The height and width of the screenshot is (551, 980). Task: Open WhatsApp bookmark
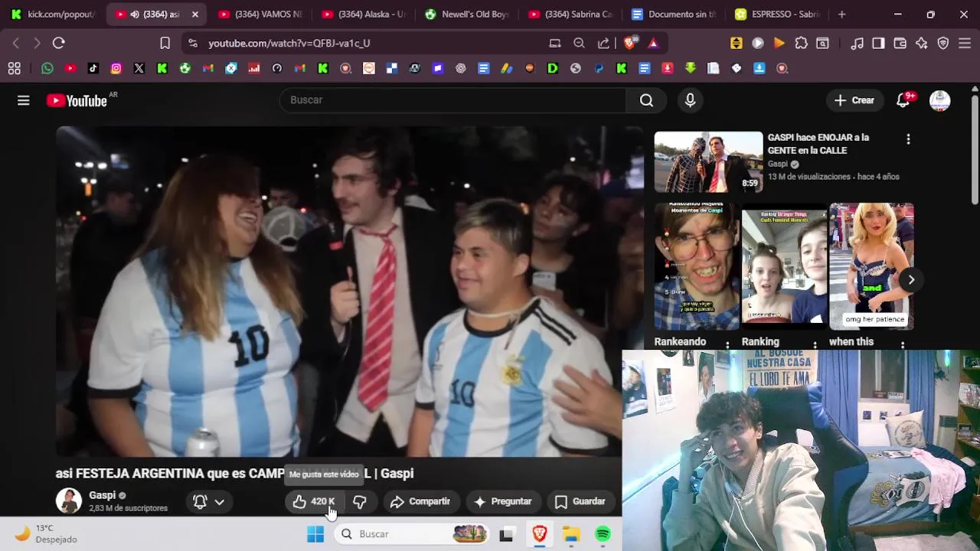[x=47, y=68]
